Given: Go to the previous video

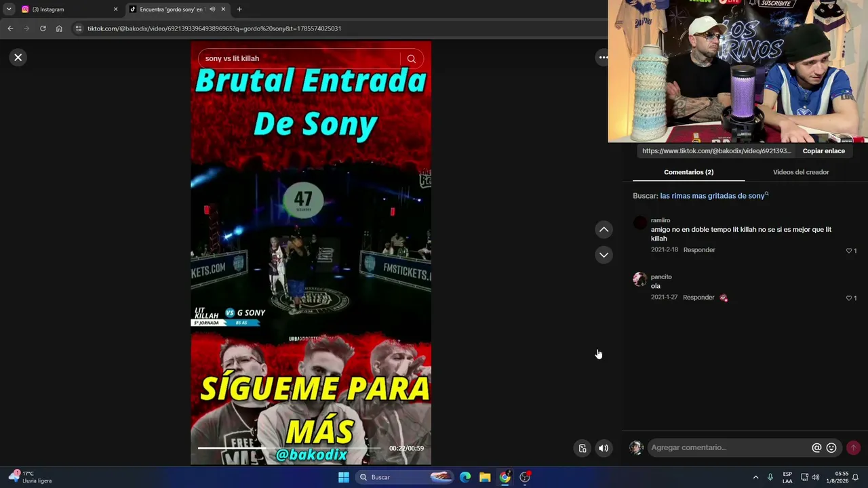Looking at the screenshot, I should click(604, 230).
